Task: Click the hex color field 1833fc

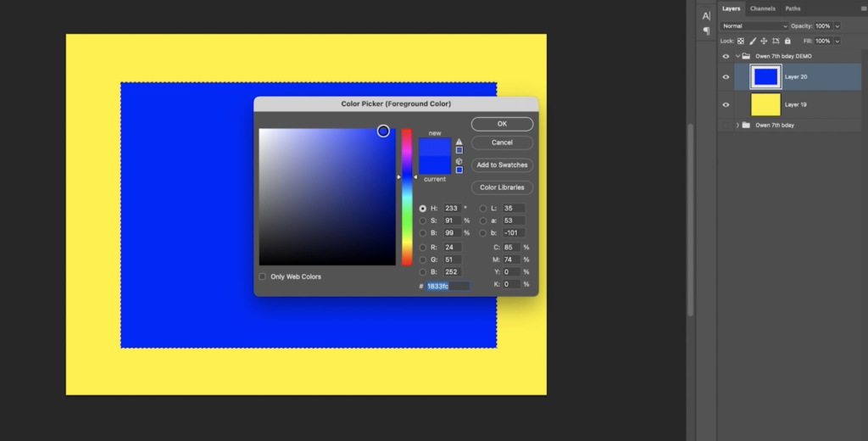Action: tap(448, 286)
